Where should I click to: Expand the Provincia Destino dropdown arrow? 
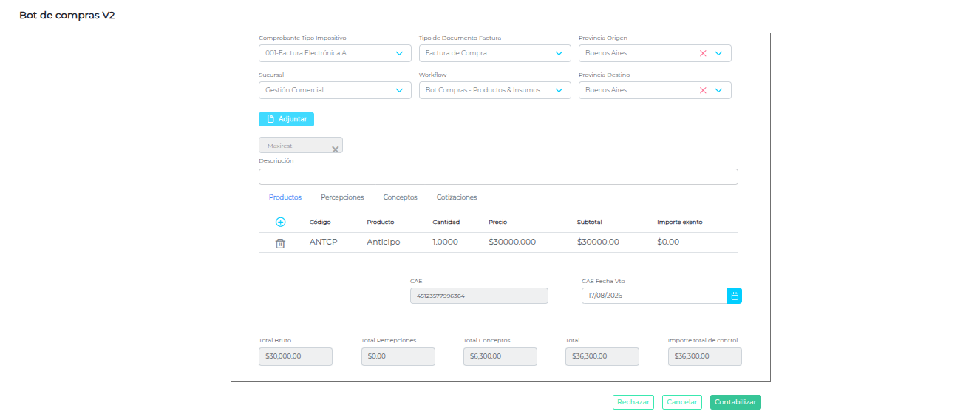click(x=718, y=90)
